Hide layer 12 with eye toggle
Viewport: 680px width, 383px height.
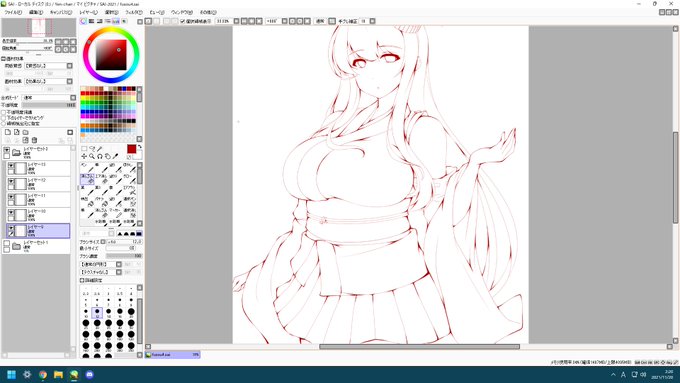(11, 181)
